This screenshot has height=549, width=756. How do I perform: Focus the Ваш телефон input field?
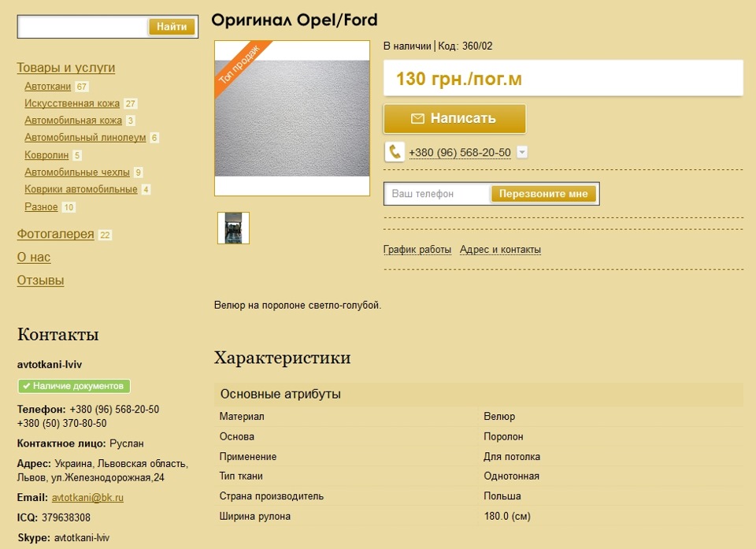438,194
